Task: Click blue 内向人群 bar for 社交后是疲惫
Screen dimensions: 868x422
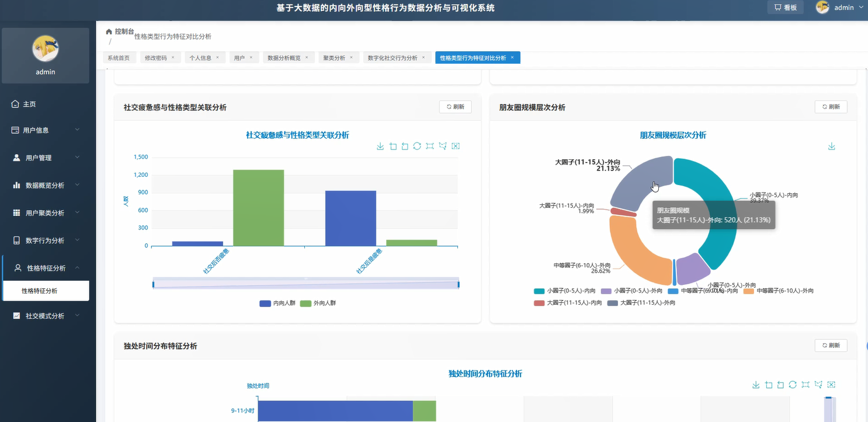Action: [350, 218]
